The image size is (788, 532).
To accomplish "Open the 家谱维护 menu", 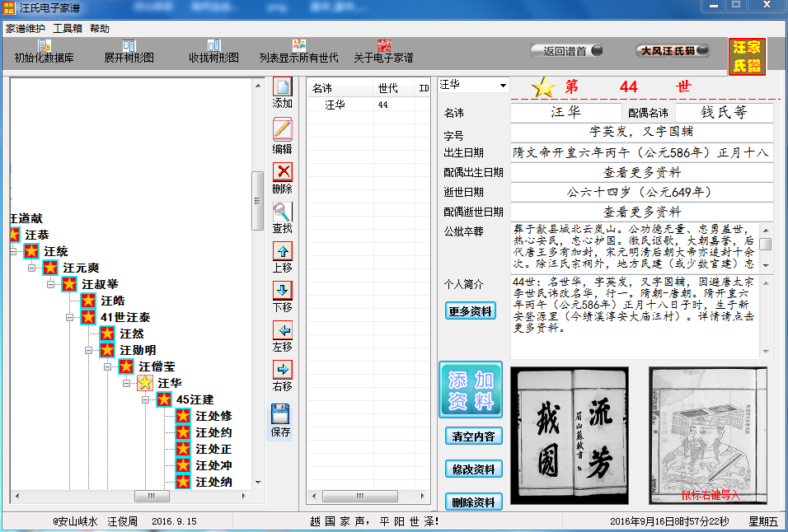I will (26, 28).
